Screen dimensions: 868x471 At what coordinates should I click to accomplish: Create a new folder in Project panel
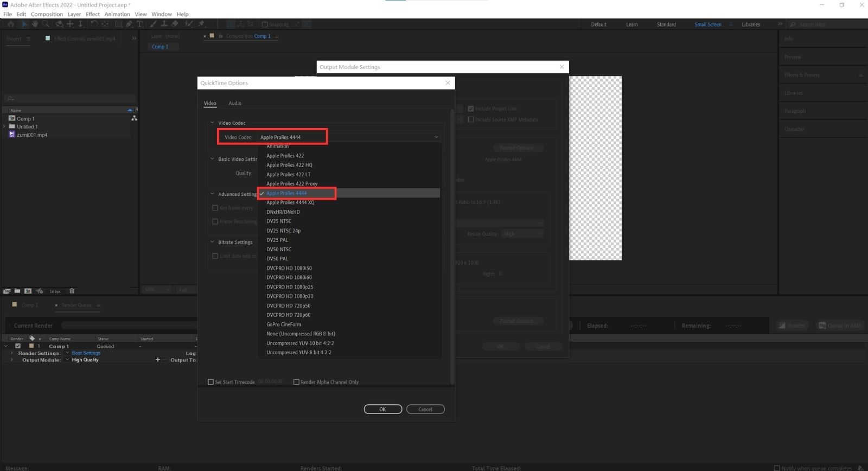pos(17,291)
